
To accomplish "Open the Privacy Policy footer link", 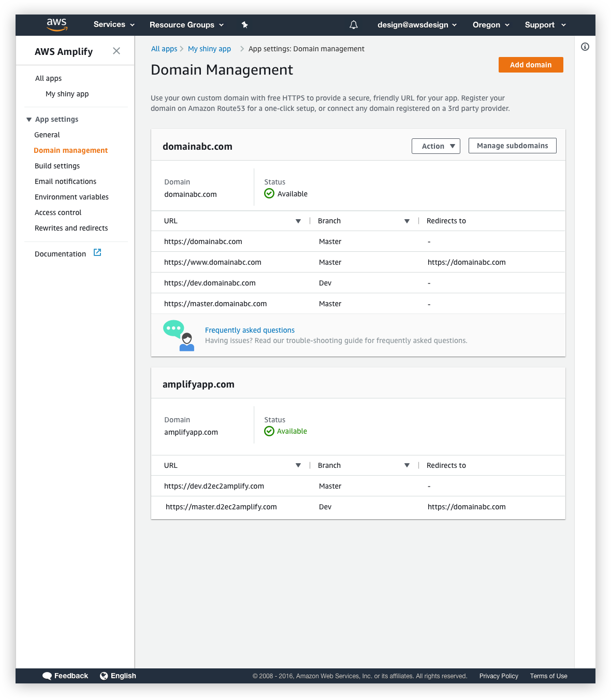I will coord(499,676).
